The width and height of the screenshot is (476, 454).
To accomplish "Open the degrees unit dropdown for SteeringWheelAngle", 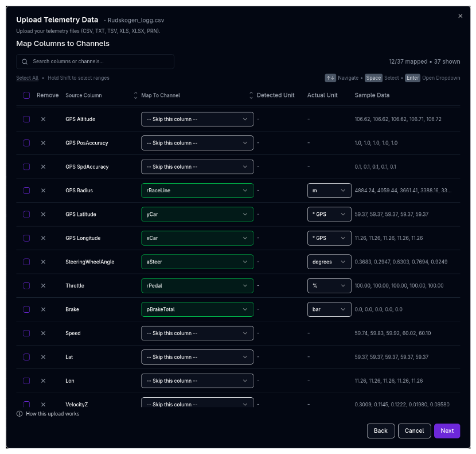I will (329, 262).
